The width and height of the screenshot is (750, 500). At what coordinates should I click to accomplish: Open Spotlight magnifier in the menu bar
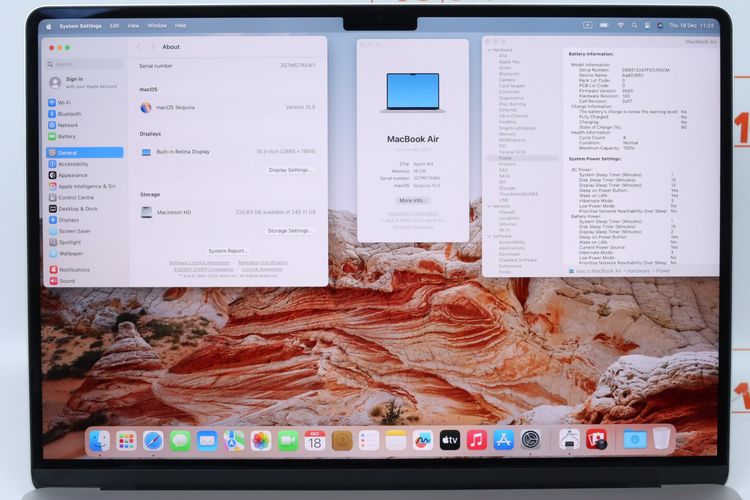point(634,25)
